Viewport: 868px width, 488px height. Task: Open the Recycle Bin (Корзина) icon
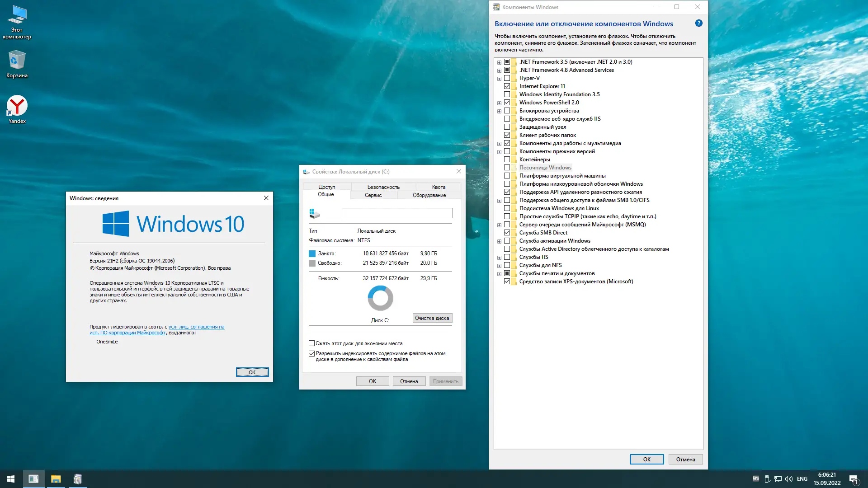coord(17,61)
